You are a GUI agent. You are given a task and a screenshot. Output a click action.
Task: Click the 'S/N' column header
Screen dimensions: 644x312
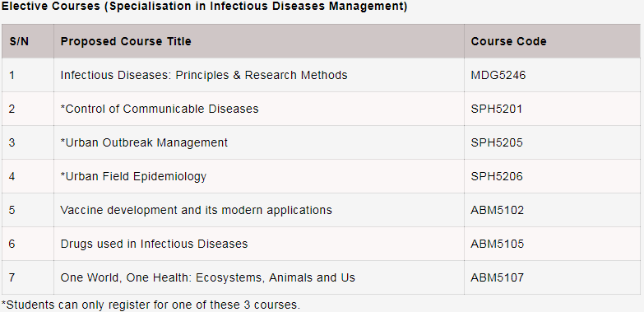[19, 41]
